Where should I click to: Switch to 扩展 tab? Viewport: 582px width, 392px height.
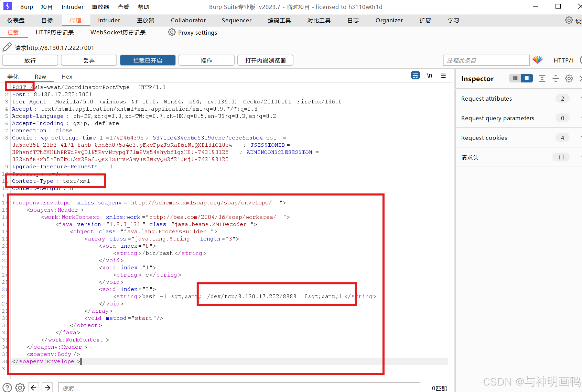[x=425, y=20]
